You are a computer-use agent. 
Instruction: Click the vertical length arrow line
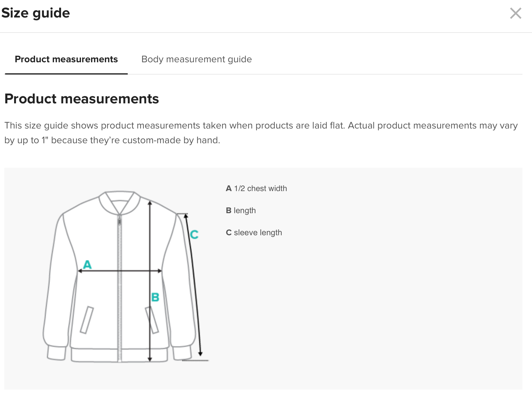point(150,245)
